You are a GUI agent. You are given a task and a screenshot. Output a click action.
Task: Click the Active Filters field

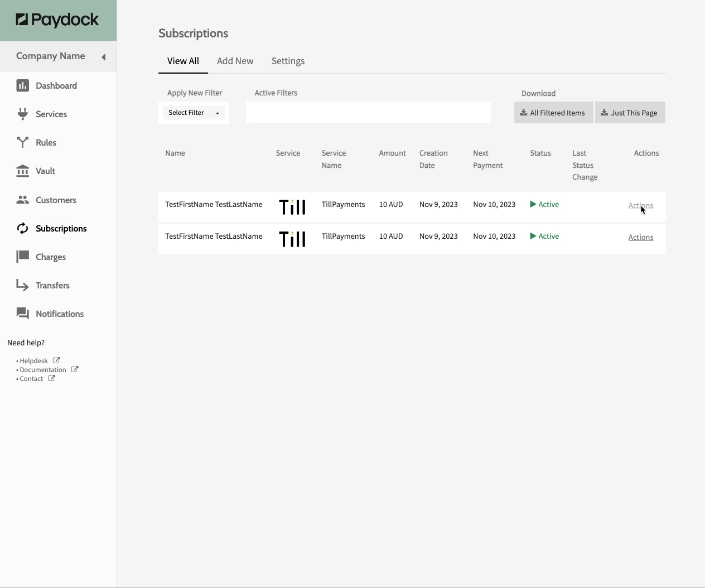coord(368,113)
